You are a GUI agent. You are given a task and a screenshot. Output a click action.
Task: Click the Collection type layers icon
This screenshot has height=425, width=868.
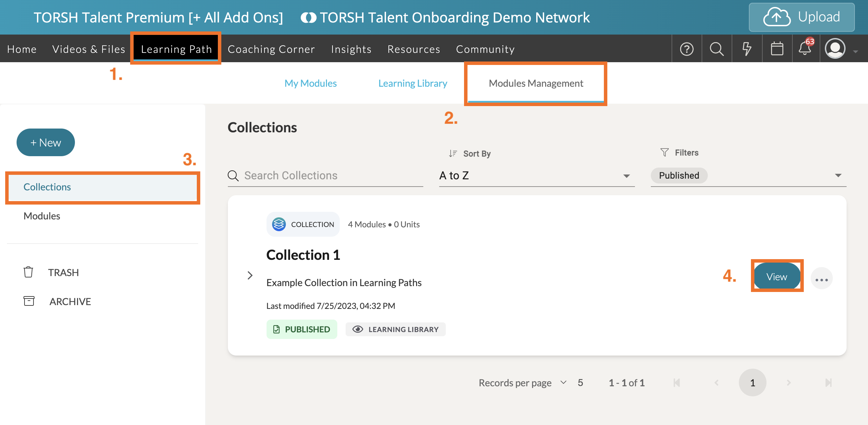click(279, 224)
